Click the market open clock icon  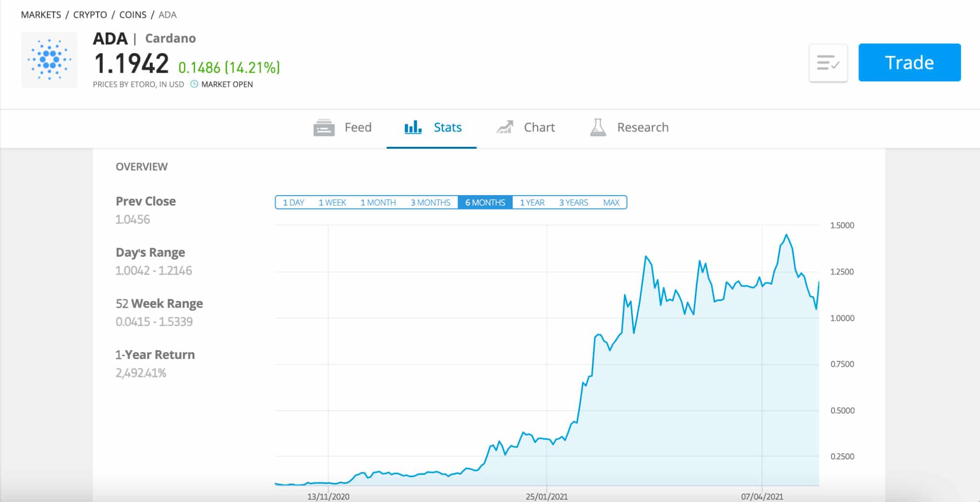(x=194, y=84)
